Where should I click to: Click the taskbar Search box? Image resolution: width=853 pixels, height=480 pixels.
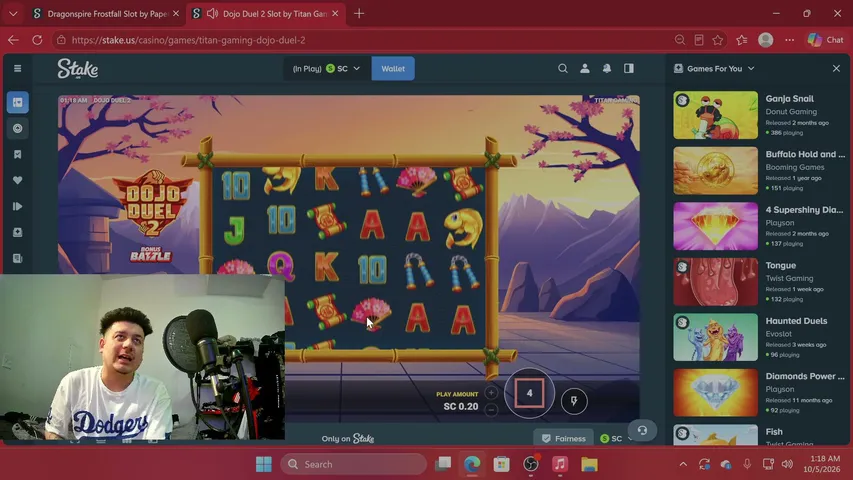(354, 464)
